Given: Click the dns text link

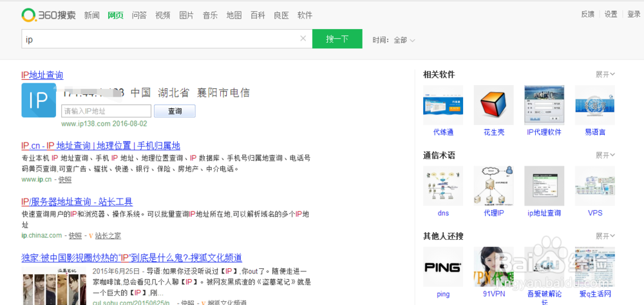Looking at the screenshot, I should click(x=443, y=213).
